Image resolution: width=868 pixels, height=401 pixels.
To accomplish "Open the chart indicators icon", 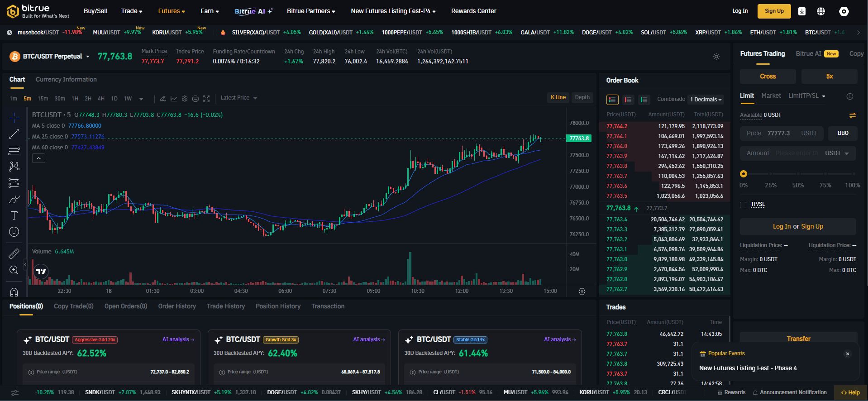I will click(173, 98).
